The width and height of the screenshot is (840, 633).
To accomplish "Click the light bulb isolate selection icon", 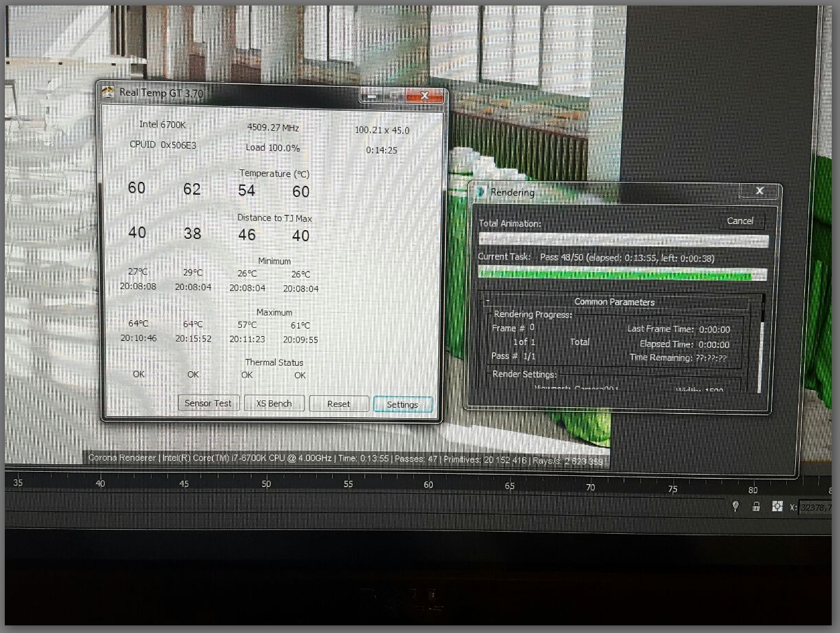I will [735, 506].
